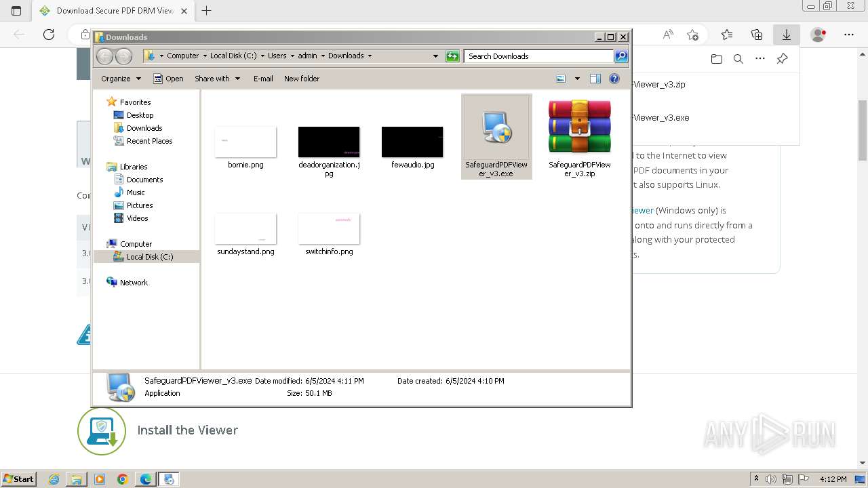The height and width of the screenshot is (488, 868).
Task: Open Chrome from the taskbar
Action: [123, 479]
